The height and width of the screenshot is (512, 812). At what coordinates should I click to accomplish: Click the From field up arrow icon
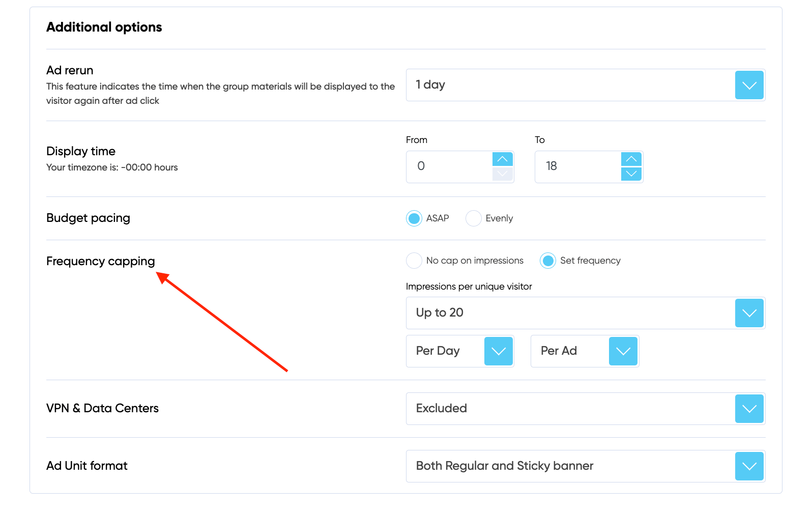pos(502,159)
